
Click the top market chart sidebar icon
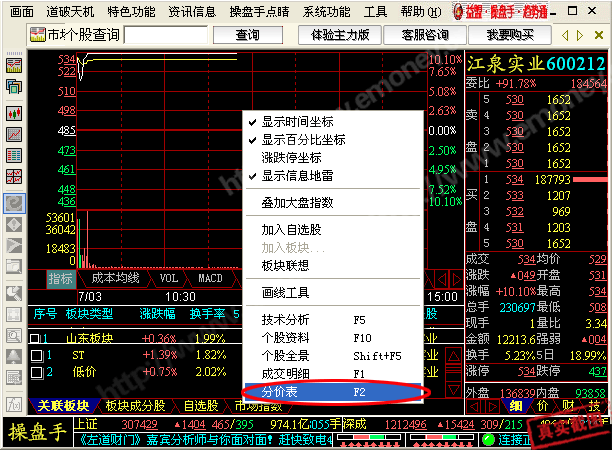click(15, 65)
